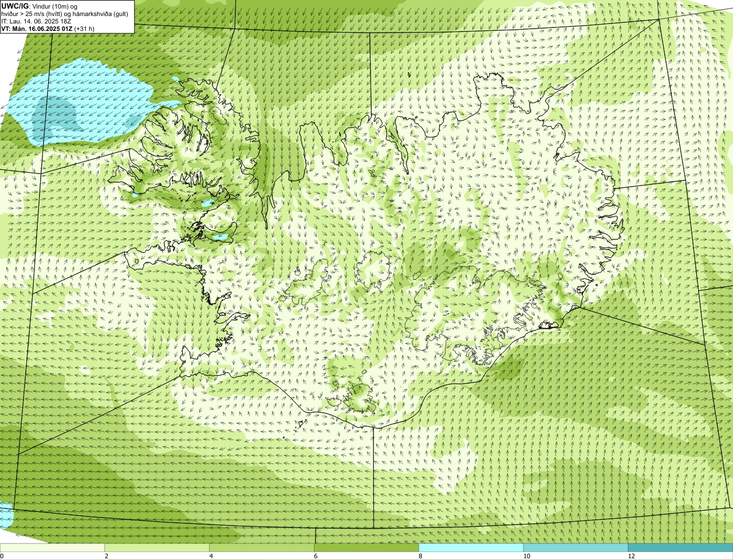Click the teal scale segment above 12 m/s
The height and width of the screenshot is (560, 733).
(680, 547)
